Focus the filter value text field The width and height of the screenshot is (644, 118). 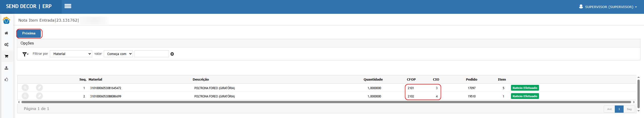(152, 54)
